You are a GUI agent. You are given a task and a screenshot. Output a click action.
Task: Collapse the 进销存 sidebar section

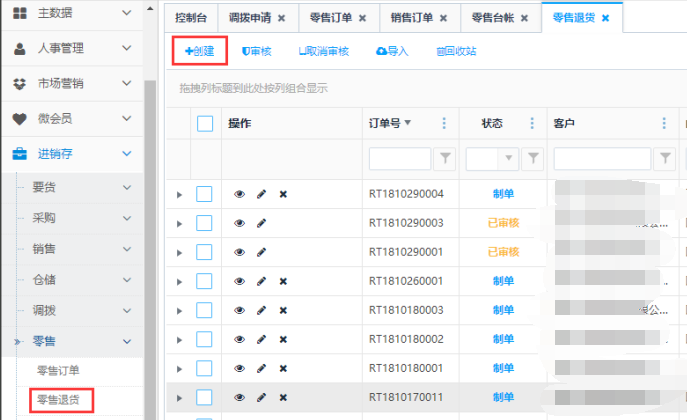click(126, 153)
